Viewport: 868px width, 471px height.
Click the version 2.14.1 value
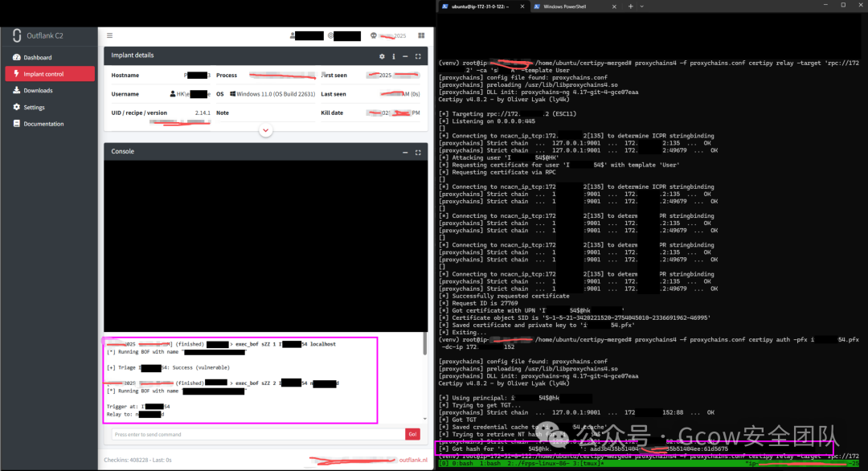pyautogui.click(x=203, y=113)
